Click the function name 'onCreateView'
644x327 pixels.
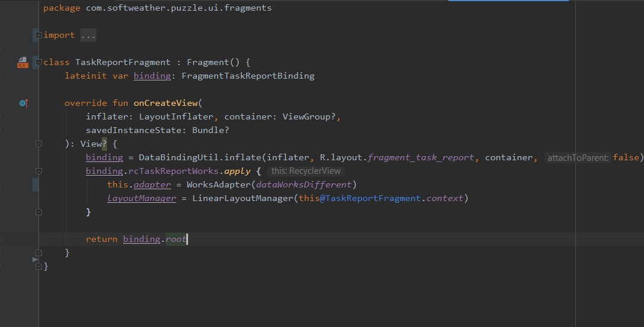click(166, 103)
